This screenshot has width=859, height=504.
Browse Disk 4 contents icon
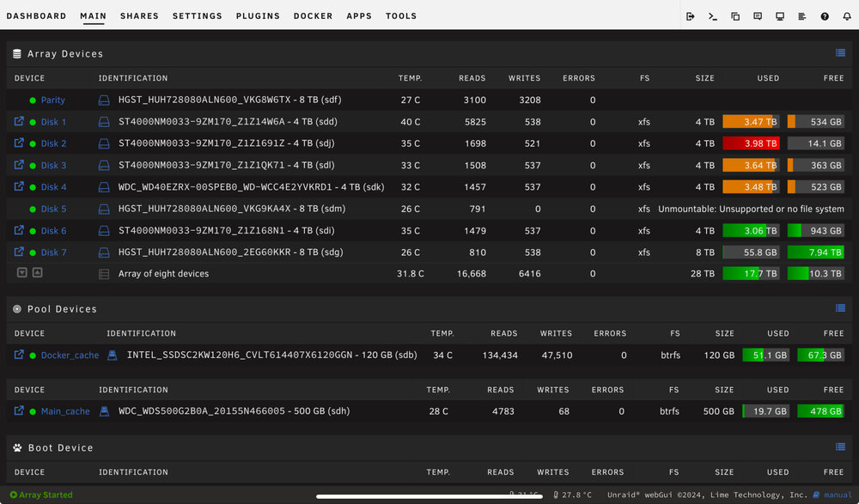[19, 186]
